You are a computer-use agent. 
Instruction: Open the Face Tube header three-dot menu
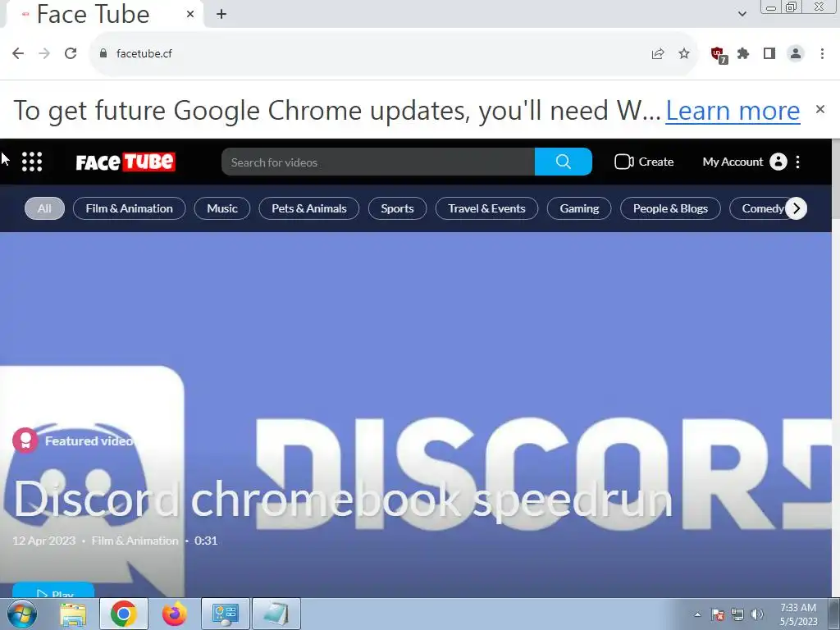(798, 162)
